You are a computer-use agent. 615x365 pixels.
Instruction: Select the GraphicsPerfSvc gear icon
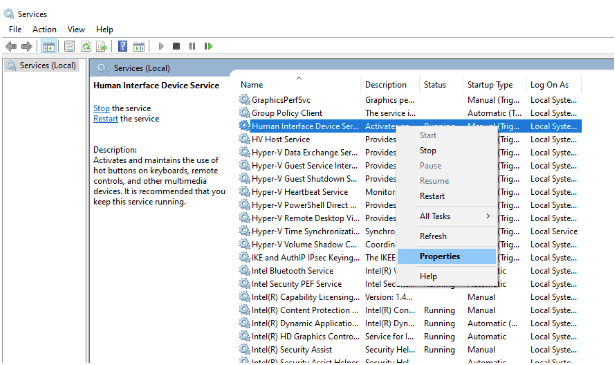point(245,100)
